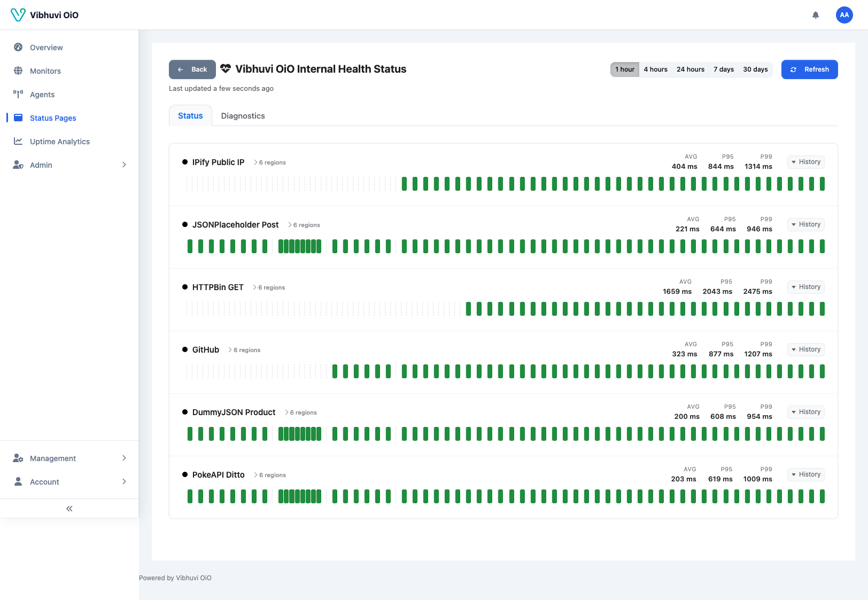Expand 6 regions for GitHub
Viewport: 868px width, 600px height.
(x=244, y=350)
